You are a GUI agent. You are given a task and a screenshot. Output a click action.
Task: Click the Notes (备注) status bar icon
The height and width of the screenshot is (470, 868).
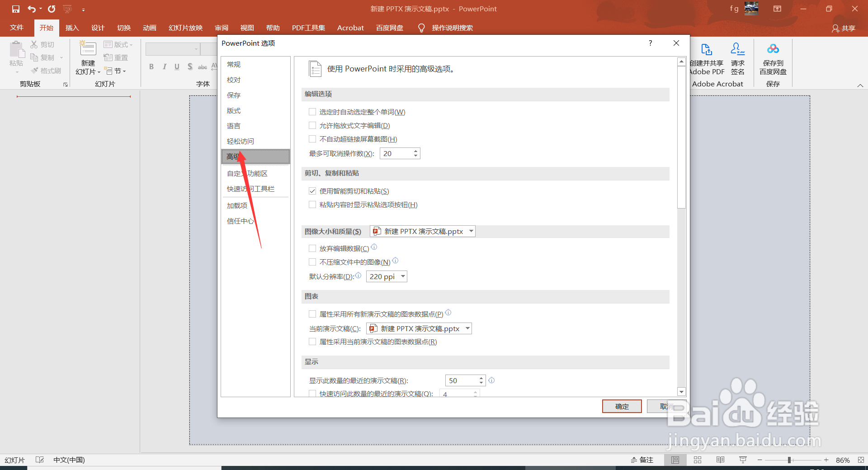tap(642, 460)
